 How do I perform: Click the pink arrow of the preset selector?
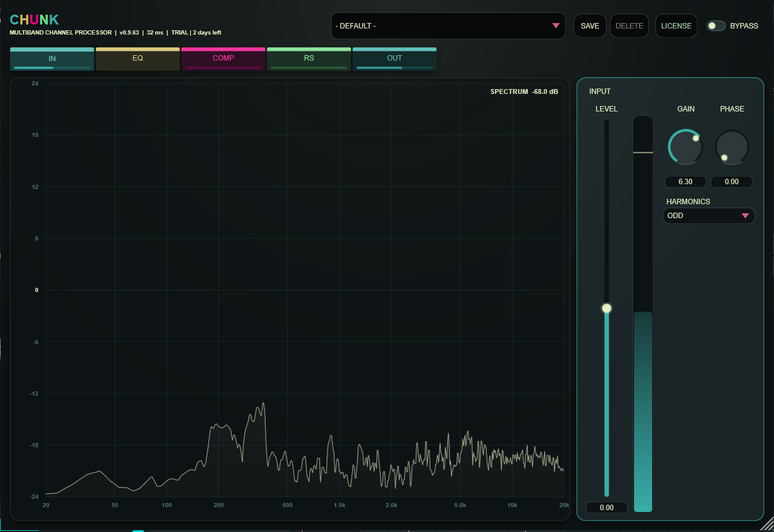pos(556,26)
